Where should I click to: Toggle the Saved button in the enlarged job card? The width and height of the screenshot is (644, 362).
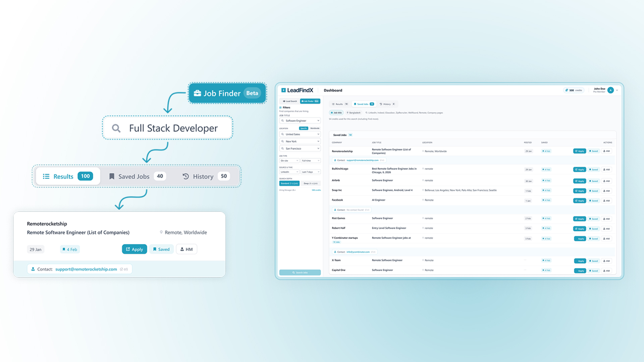pos(161,249)
